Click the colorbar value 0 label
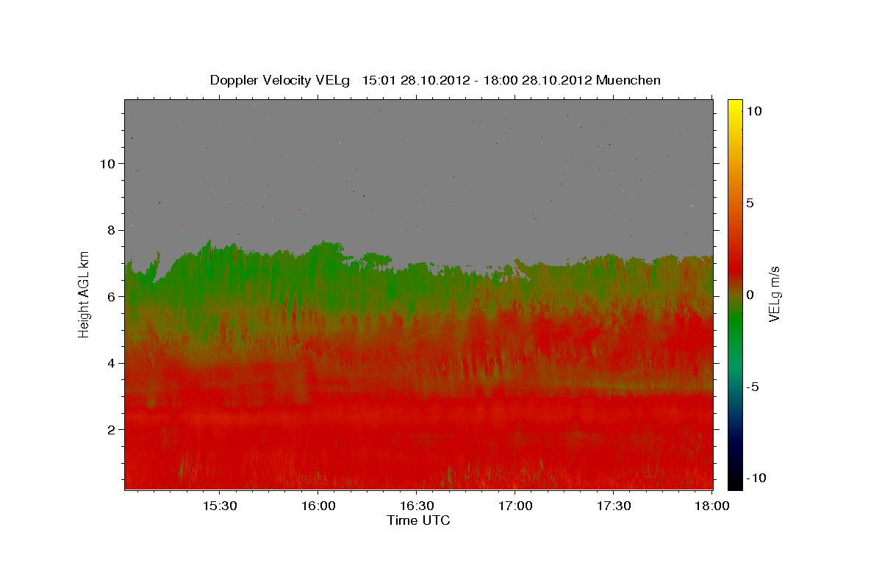Viewport: 882px width, 588px height. coord(750,295)
